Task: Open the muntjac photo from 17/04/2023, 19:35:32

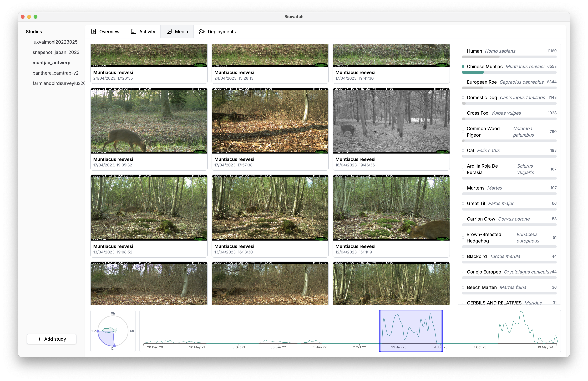Action: [x=149, y=121]
